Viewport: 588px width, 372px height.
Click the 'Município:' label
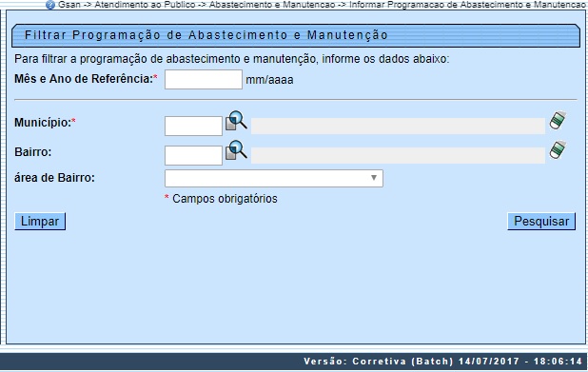43,122
